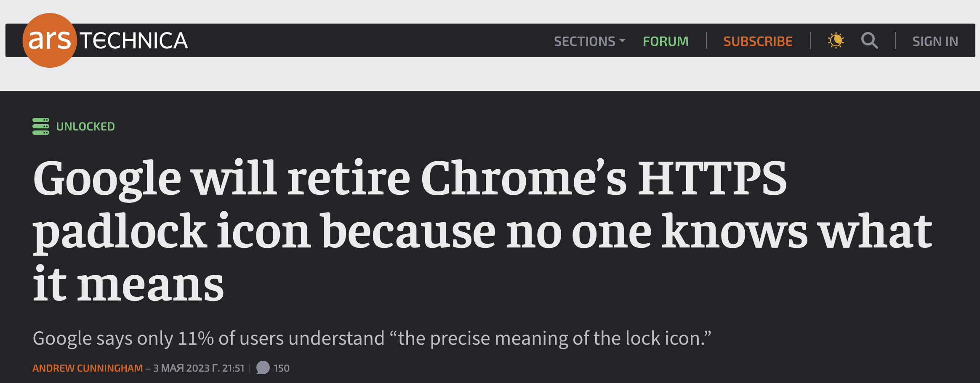Screen dimensions: 980x383
Task: Open search with the magnifying glass icon
Action: pyautogui.click(x=869, y=40)
